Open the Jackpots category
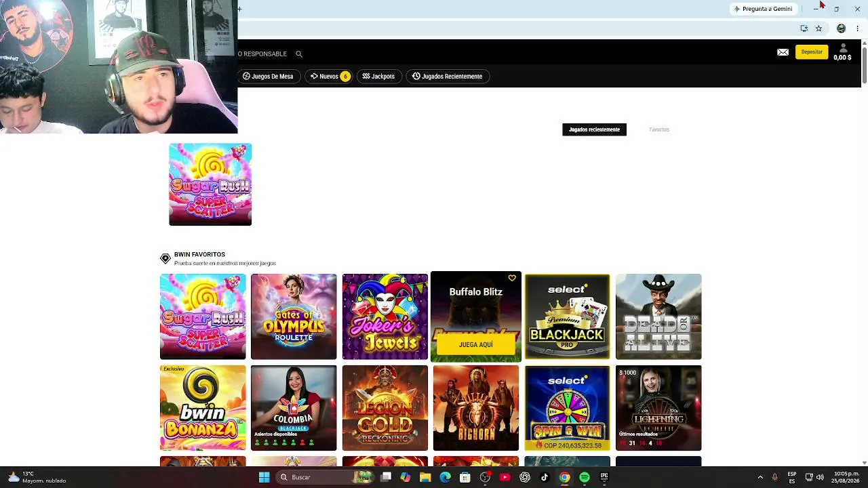The height and width of the screenshot is (488, 868). [378, 77]
